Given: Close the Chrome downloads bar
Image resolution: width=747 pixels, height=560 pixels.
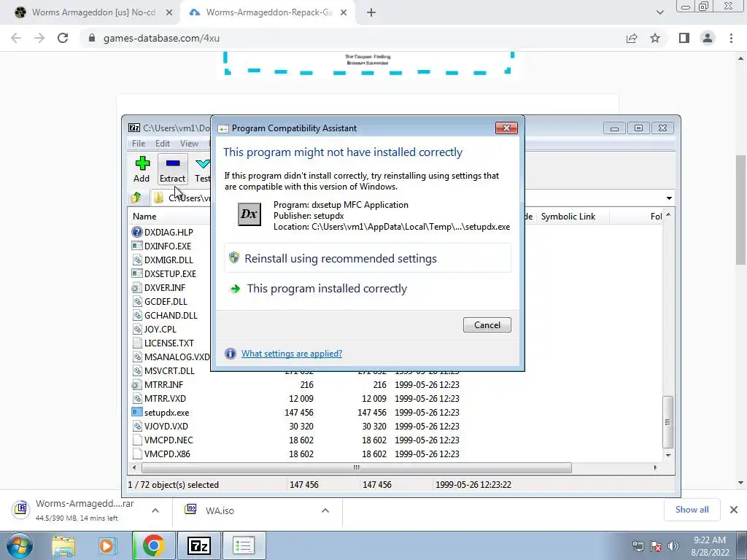Looking at the screenshot, I should coord(734,510).
